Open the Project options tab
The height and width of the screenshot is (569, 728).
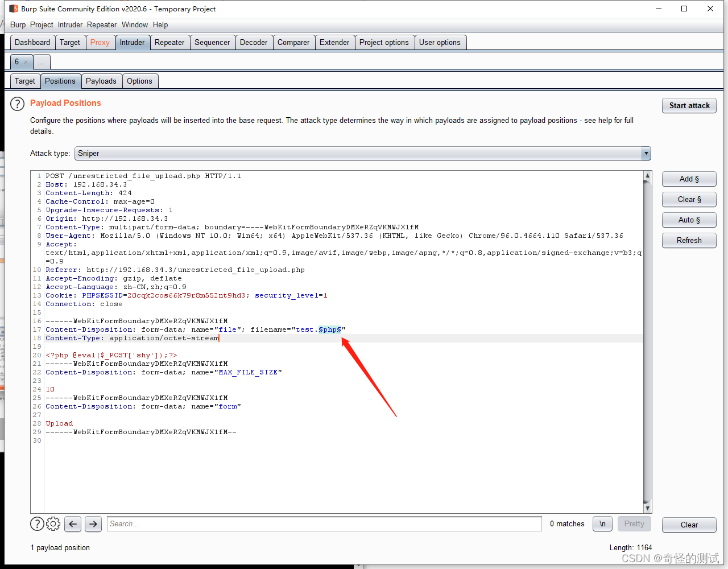(384, 43)
